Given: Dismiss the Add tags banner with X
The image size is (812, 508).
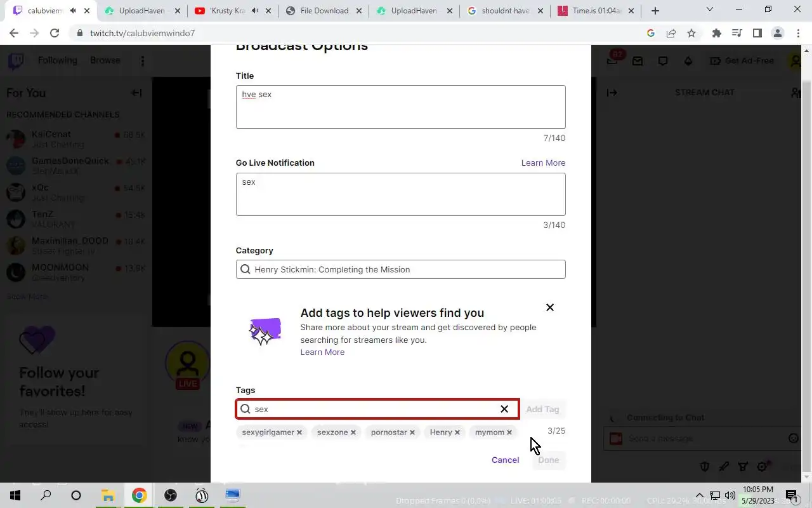Looking at the screenshot, I should [550, 307].
